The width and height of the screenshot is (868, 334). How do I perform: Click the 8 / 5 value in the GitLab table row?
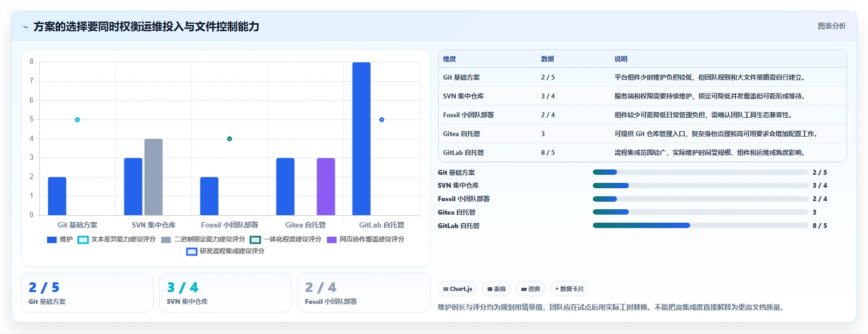[x=548, y=153]
